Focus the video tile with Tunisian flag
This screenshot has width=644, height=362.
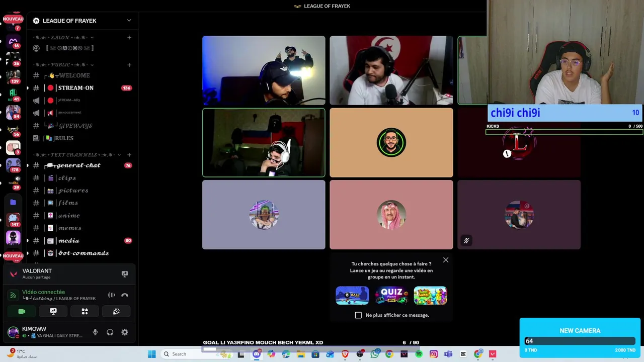(x=391, y=70)
